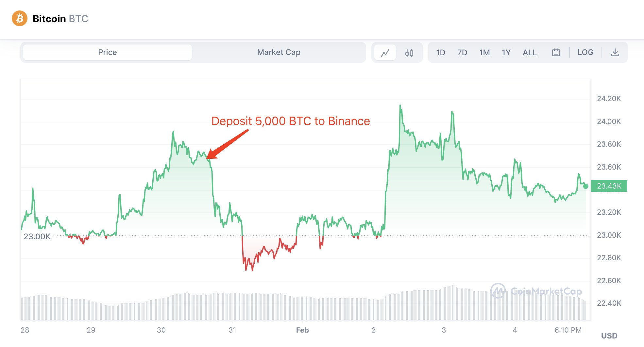Select the Price tab

108,52
